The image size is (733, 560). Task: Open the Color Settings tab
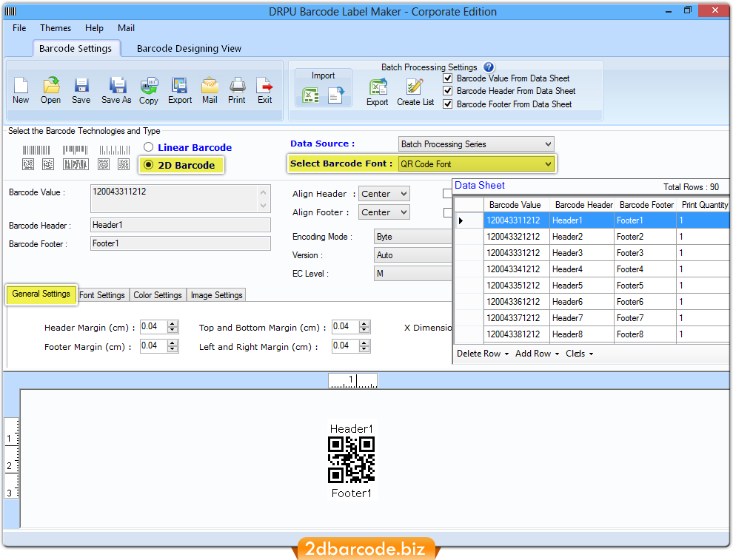(x=158, y=295)
